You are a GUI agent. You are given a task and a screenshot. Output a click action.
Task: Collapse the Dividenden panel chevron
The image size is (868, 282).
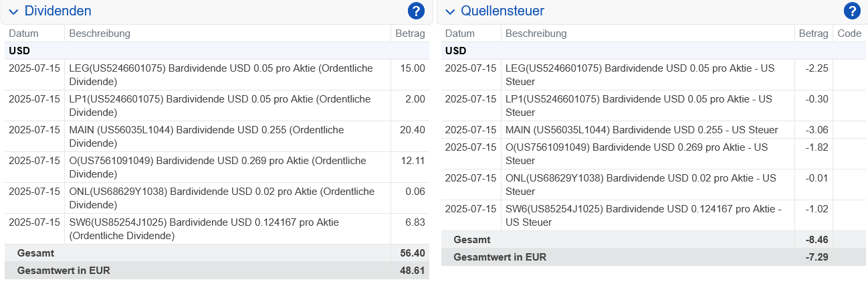tap(13, 11)
